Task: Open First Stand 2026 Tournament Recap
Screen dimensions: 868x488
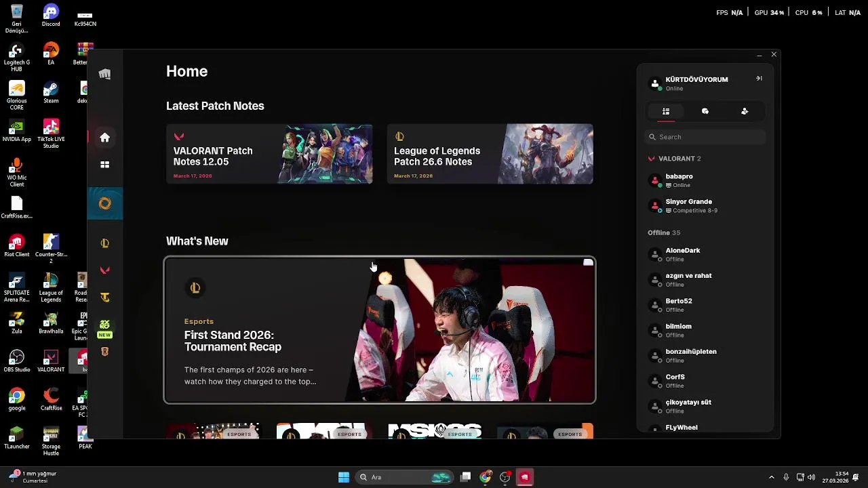Action: (380, 331)
